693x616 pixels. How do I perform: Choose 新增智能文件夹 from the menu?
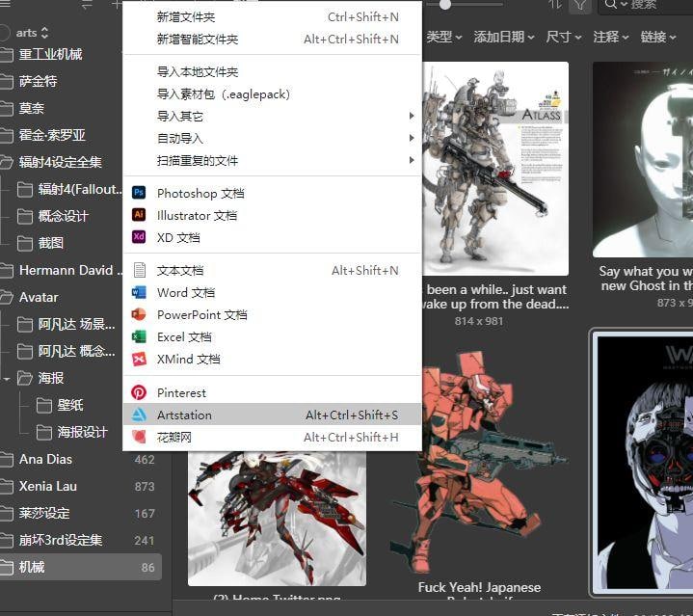click(x=272, y=39)
